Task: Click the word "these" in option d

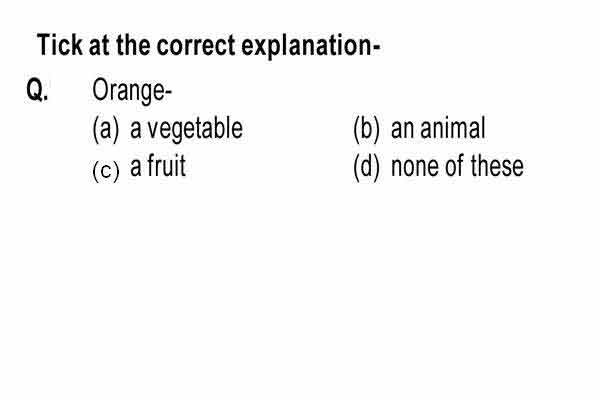Action: [x=497, y=165]
